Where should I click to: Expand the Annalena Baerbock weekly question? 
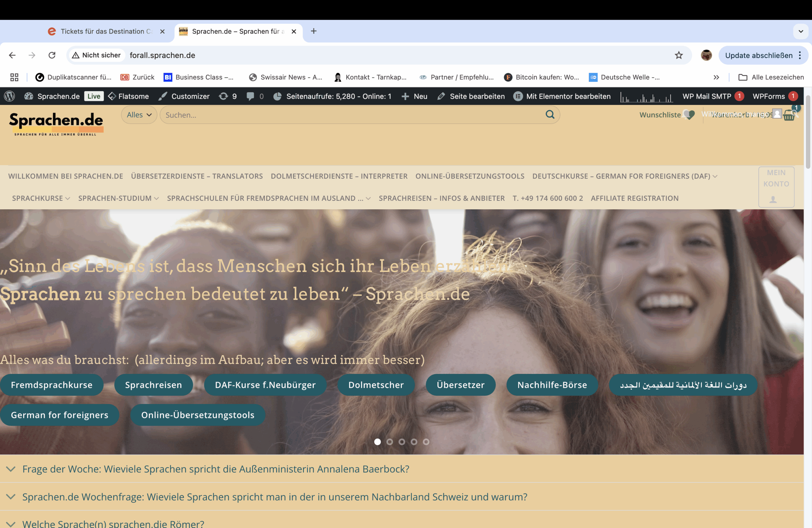click(216, 469)
